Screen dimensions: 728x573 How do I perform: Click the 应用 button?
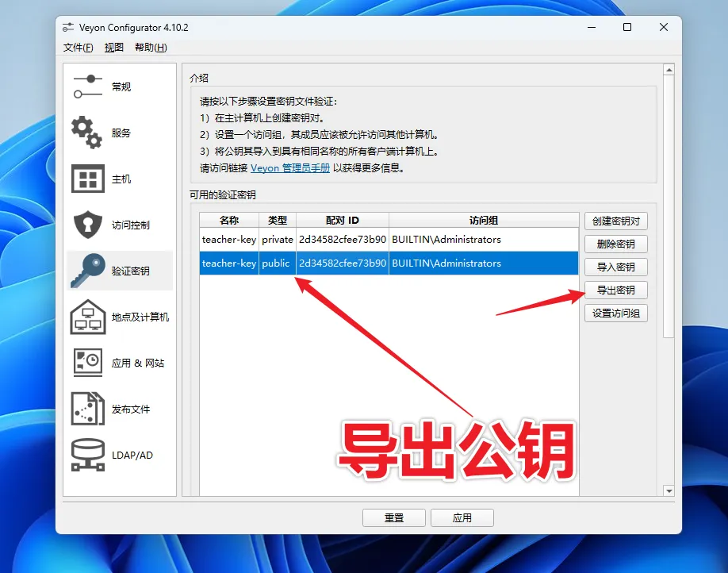[462, 517]
